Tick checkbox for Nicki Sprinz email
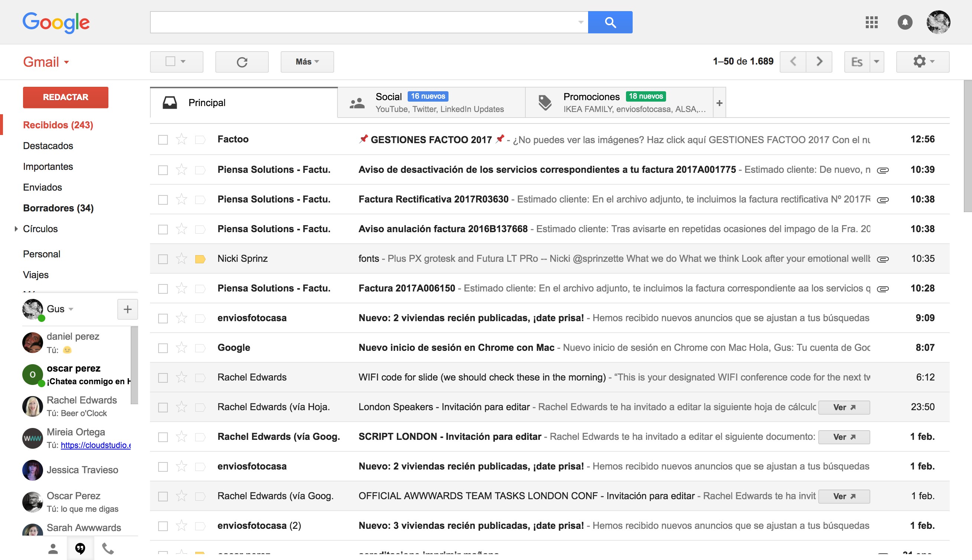The image size is (972, 560). pos(163,259)
